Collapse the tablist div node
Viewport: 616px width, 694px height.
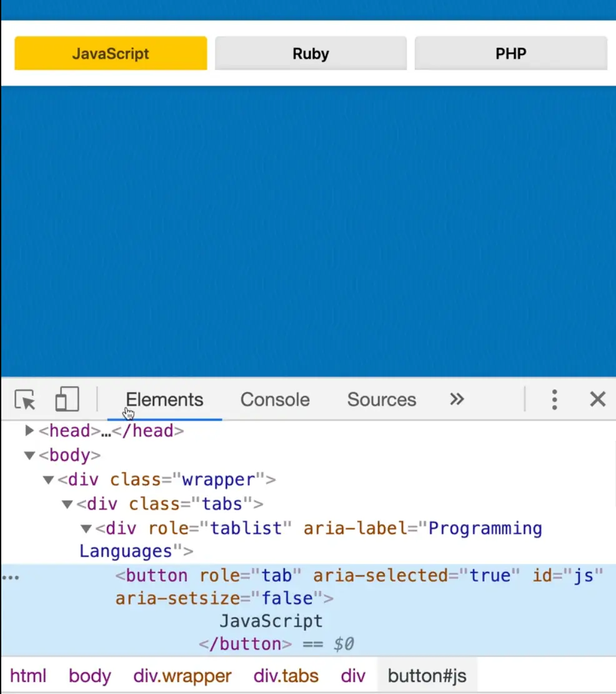86,529
